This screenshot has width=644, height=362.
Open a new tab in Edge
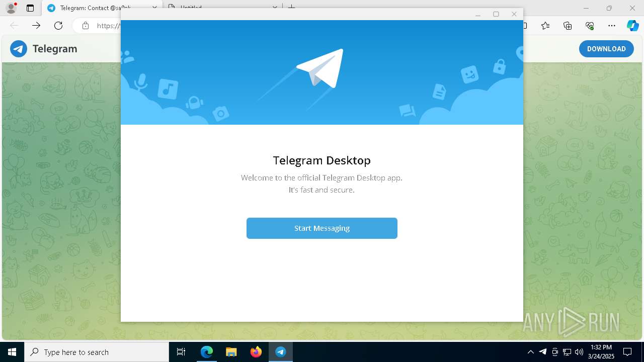coord(291,8)
